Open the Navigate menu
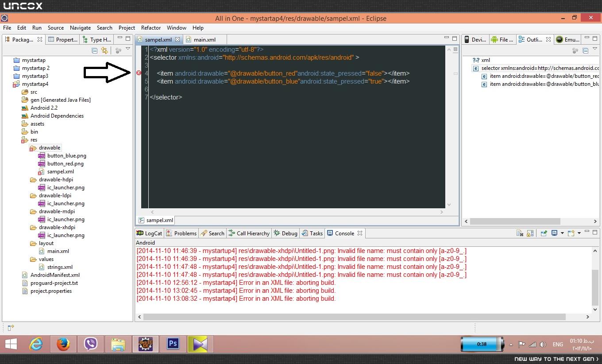 [x=80, y=28]
